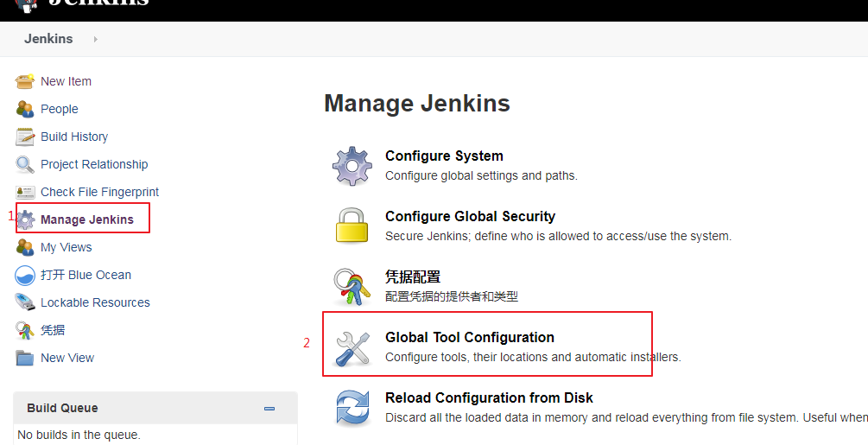Click the New Item box icon

(25, 81)
